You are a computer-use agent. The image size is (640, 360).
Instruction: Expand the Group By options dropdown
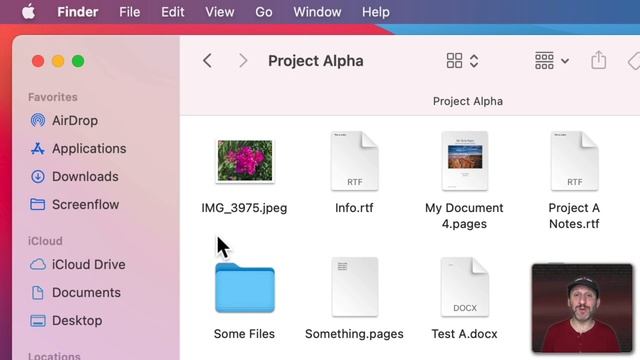click(x=552, y=61)
